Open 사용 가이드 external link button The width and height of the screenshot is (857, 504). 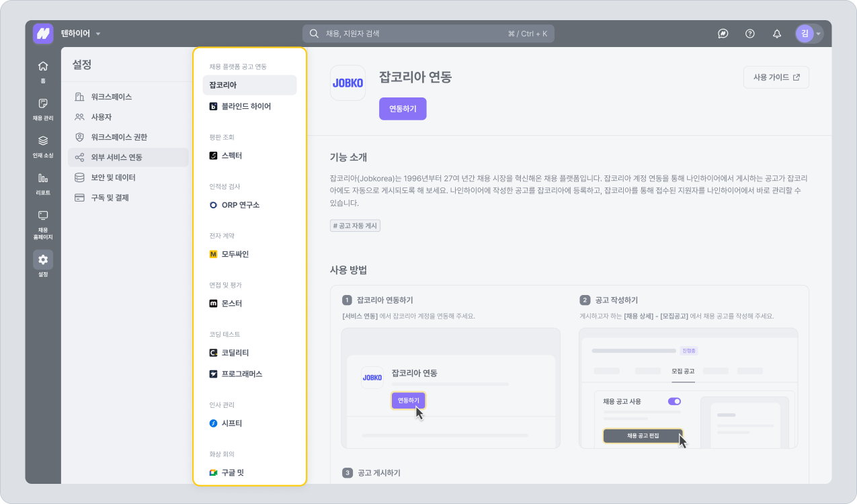tap(776, 77)
